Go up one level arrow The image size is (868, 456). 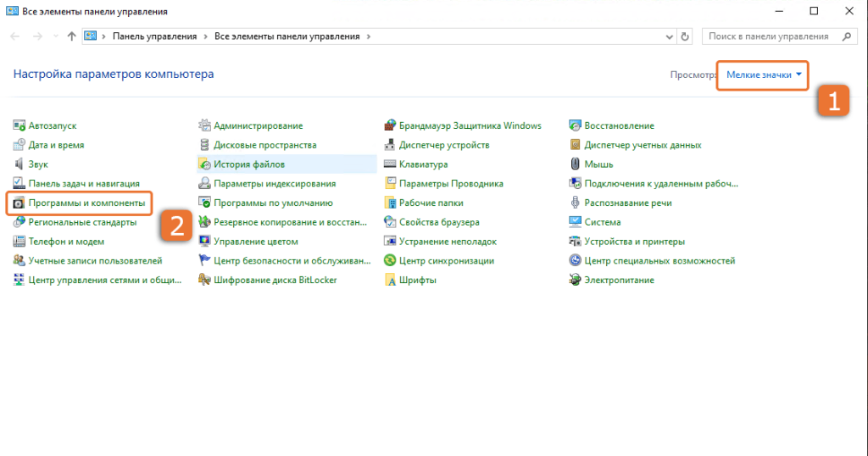pyautogui.click(x=71, y=36)
